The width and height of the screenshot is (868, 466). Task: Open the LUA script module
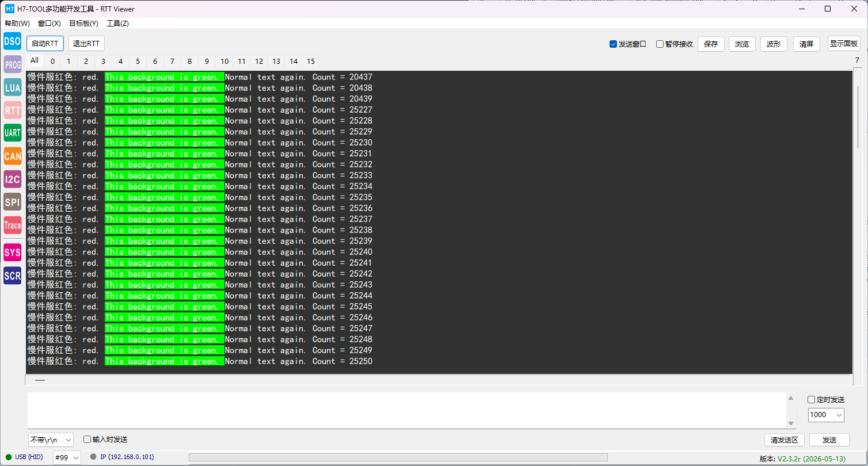pyautogui.click(x=12, y=87)
